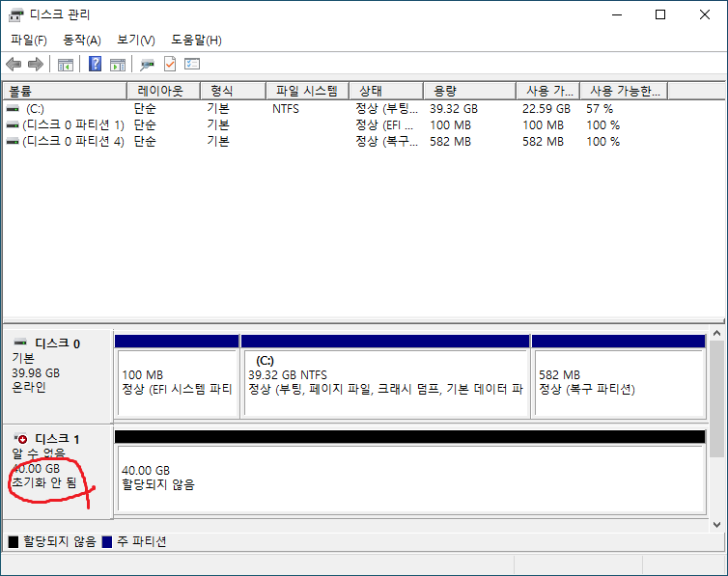The height and width of the screenshot is (576, 728).
Task: Click the 디스크 0 disk icon
Action: coord(20,343)
